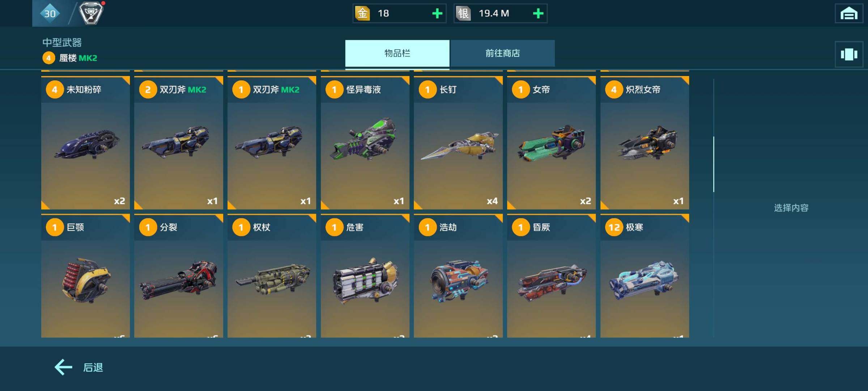This screenshot has height=391, width=868.
Task: Open the hangar home icon
Action: pyautogui.click(x=848, y=14)
